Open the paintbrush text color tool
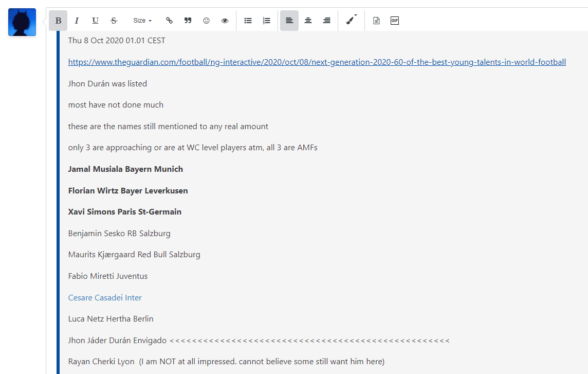Viewport: 588px width, 374px height. (x=351, y=20)
